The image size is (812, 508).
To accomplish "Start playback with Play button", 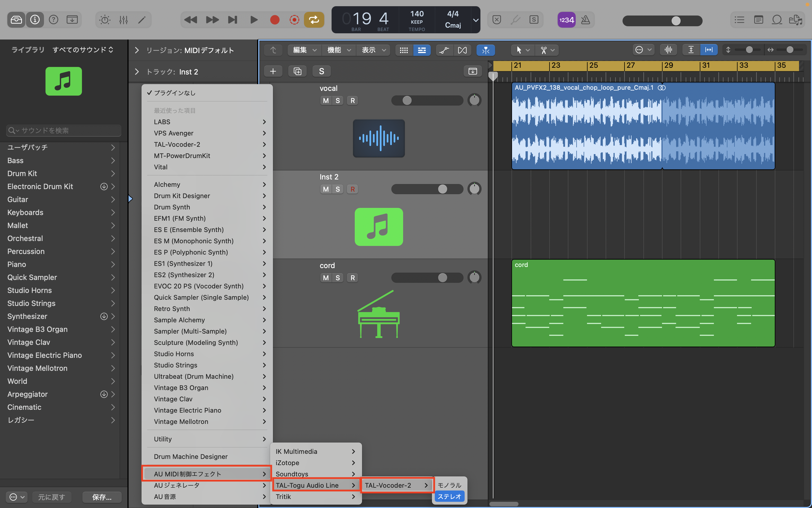I will pos(254,20).
